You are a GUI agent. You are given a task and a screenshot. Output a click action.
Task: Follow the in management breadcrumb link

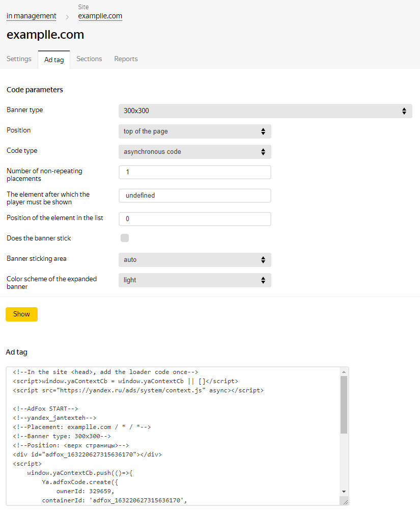[32, 16]
